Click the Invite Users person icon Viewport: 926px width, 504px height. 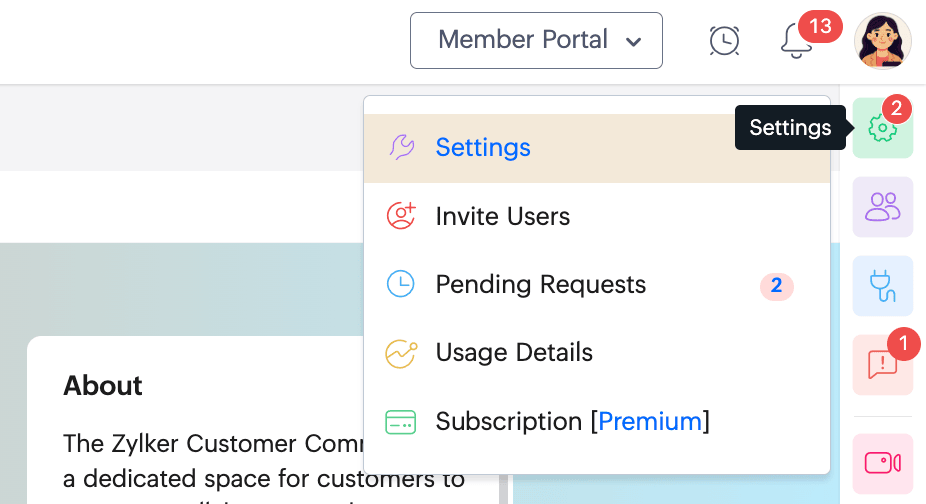click(400, 216)
